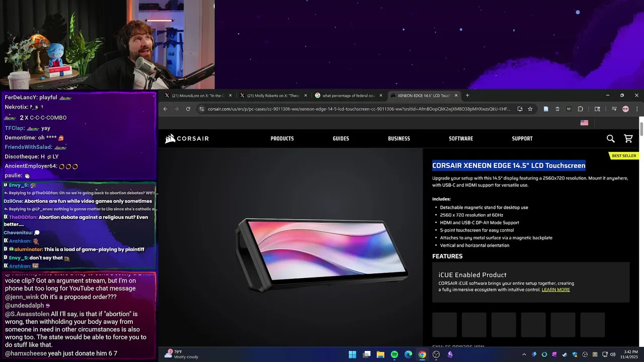
Task: Open the Chrome profile avatar
Action: [625, 109]
